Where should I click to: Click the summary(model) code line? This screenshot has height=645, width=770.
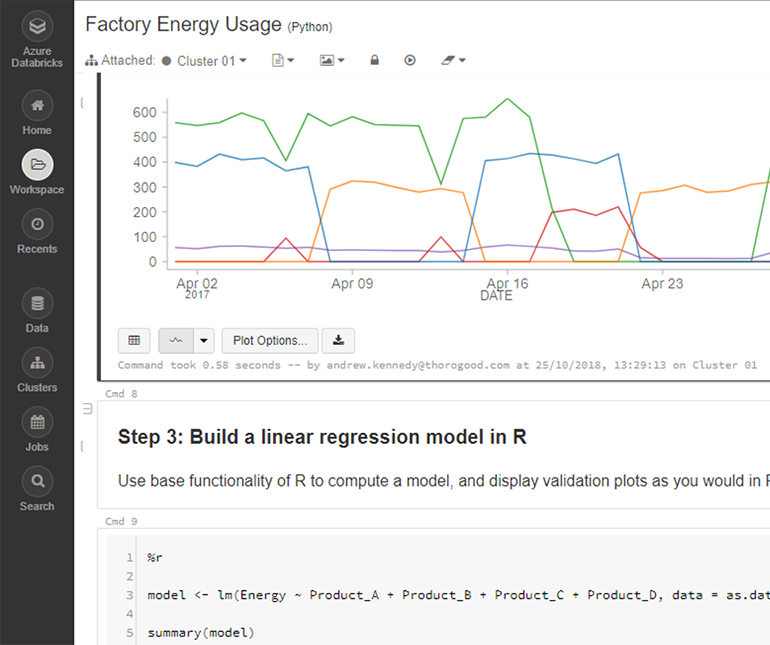pyautogui.click(x=201, y=633)
